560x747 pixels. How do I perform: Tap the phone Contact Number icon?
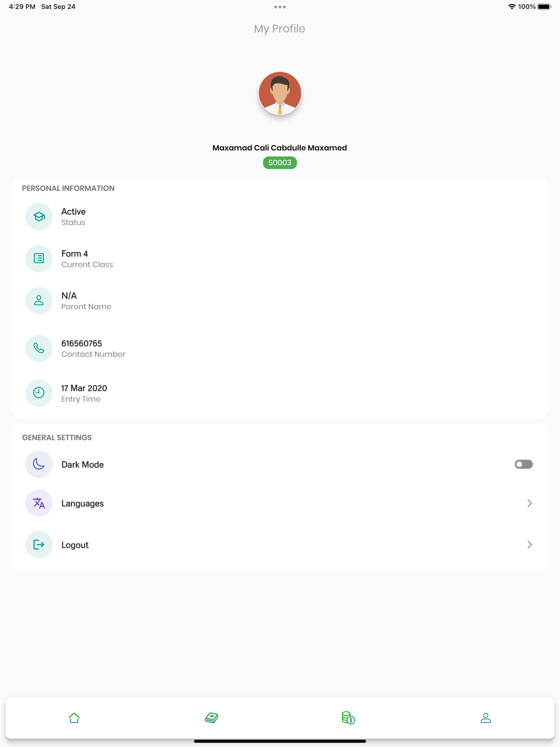point(39,348)
